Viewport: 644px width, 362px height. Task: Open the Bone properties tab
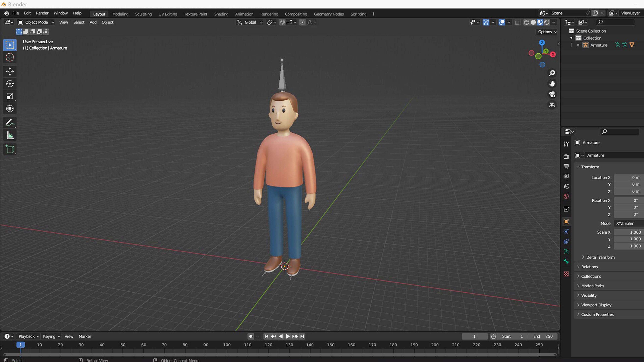[x=566, y=262]
